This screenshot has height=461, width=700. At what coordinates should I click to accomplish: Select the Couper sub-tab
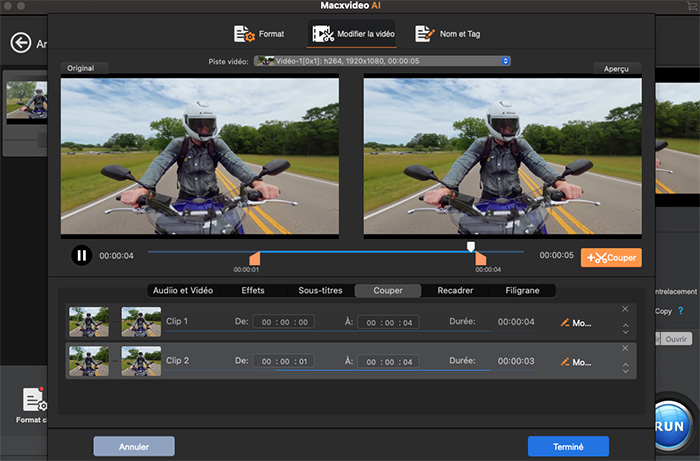point(388,291)
